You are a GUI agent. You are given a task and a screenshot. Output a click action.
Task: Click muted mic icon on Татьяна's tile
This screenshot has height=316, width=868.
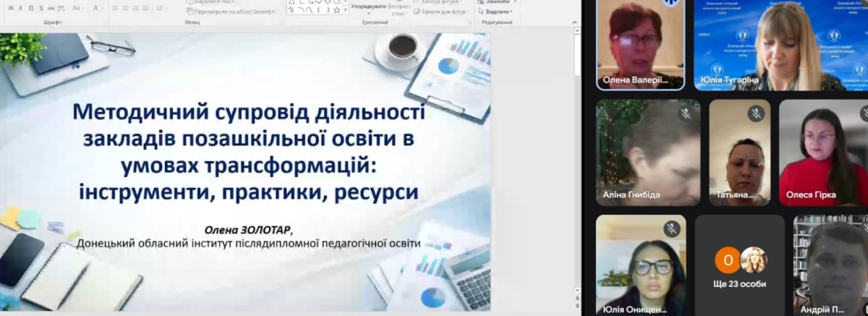click(x=757, y=114)
